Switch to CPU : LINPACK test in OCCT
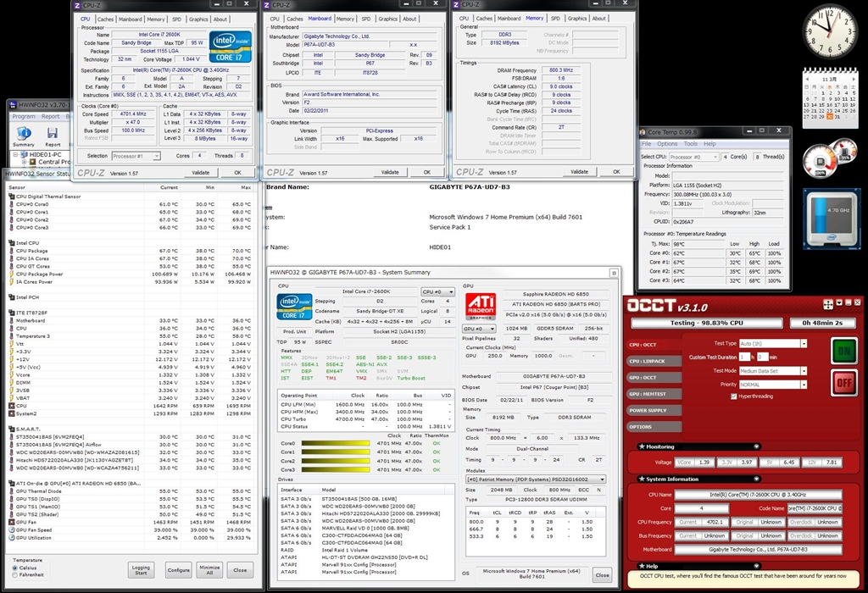 [654, 361]
